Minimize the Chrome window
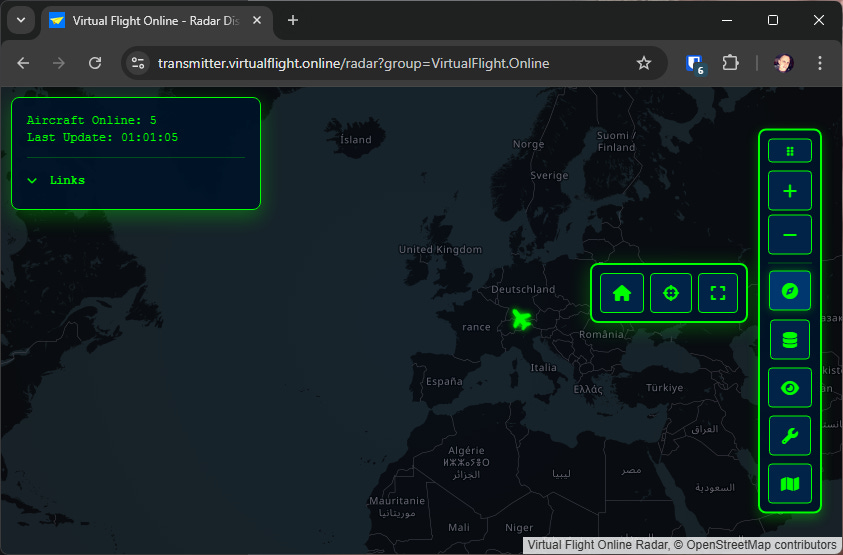The width and height of the screenshot is (843, 555). point(727,20)
